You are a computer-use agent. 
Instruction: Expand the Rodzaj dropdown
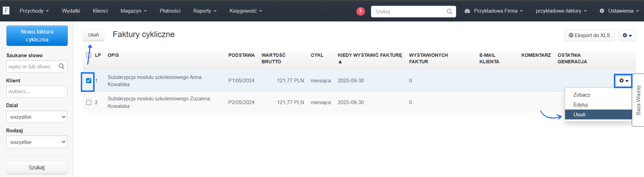37,142
